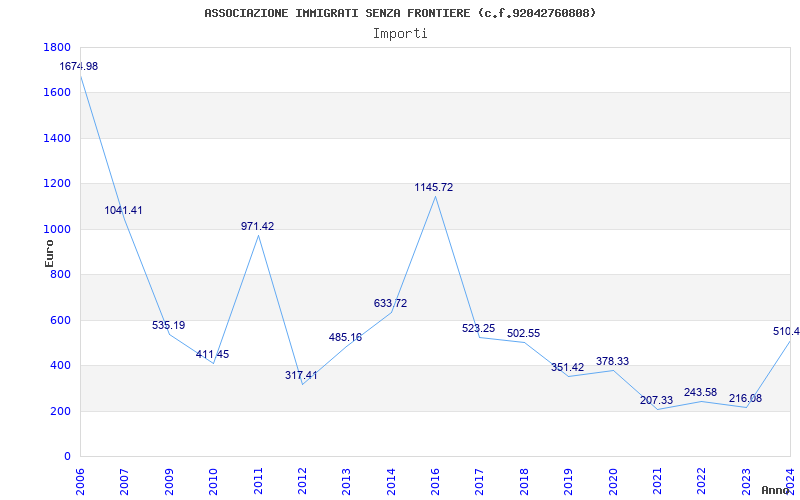Select the 502.55 data label

pos(523,333)
